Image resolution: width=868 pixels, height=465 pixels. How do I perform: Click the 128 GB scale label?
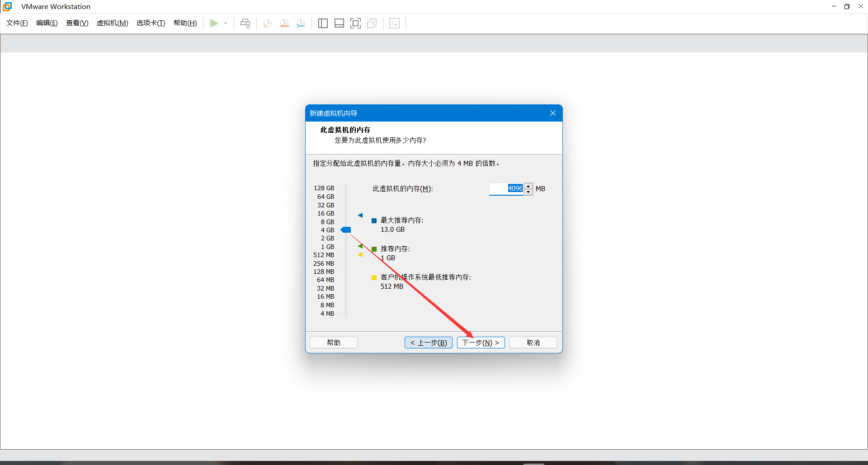tap(324, 188)
